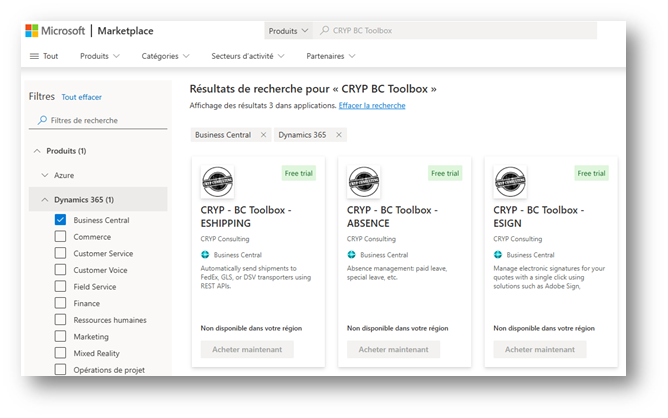Open the Produits search scope dropdown
668x418 pixels.
(x=290, y=31)
